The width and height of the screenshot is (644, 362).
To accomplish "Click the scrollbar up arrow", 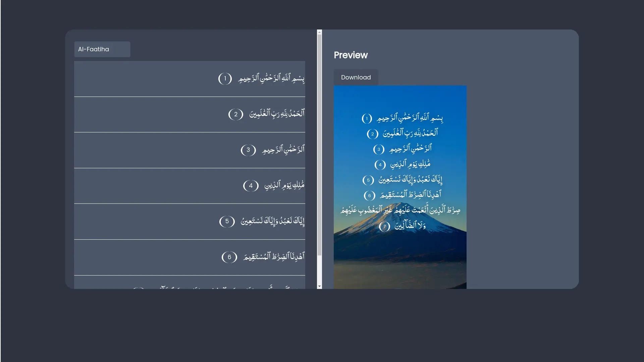I will click(319, 32).
